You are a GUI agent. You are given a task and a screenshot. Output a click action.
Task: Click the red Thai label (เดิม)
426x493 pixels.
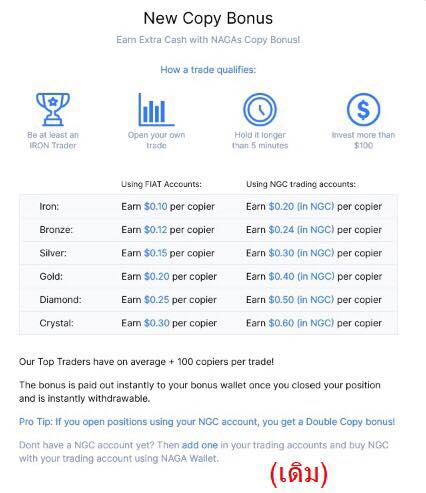(x=299, y=474)
